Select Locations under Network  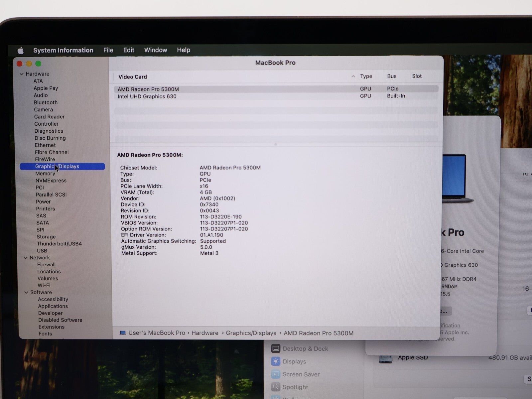(49, 272)
